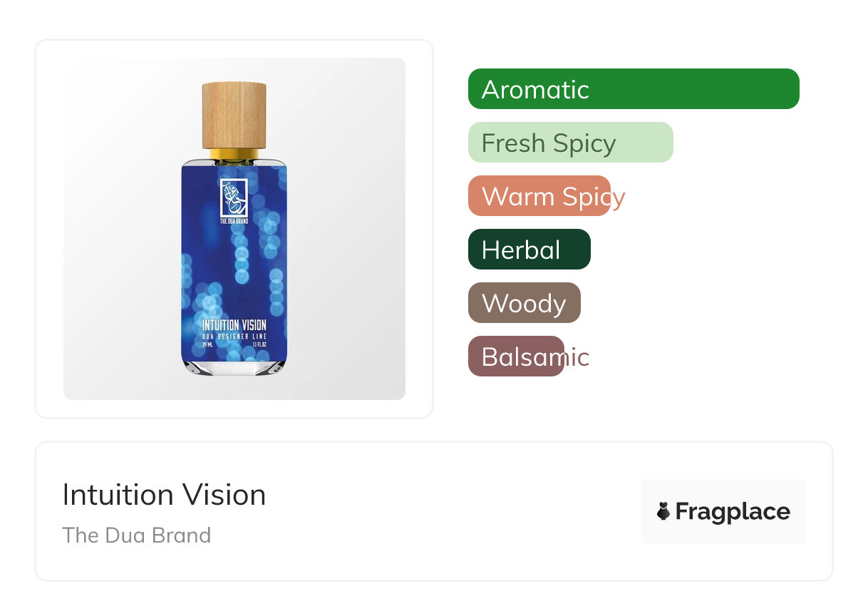Click the 1.1 FL.OZ text on the bottle

pos(259,344)
